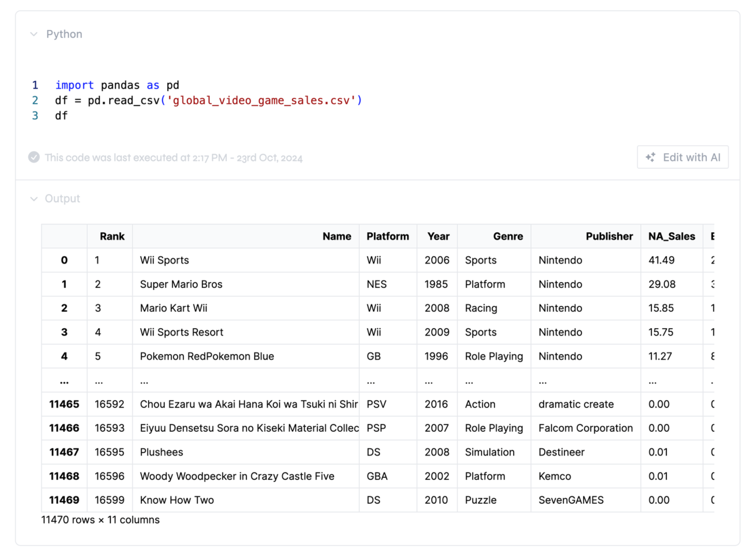Click the execution status checkmark icon
The image size is (756, 557).
click(x=34, y=157)
